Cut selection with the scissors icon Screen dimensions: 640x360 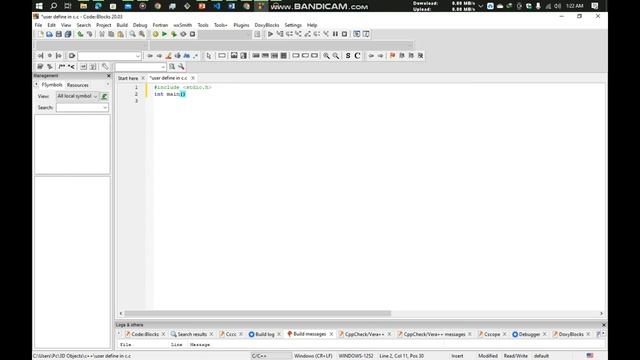tap(102, 34)
